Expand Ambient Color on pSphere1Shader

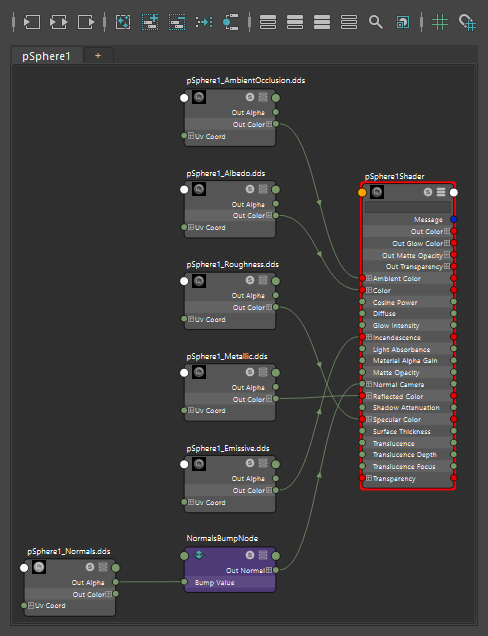(x=369, y=278)
